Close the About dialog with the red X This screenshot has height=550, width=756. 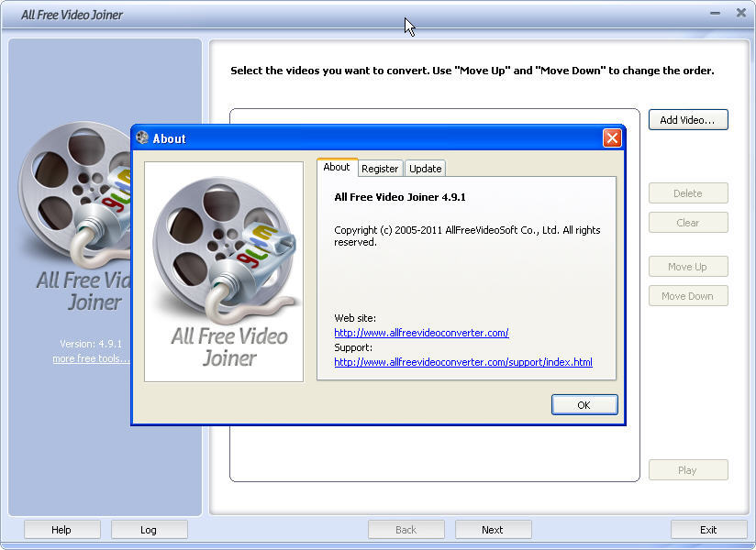(612, 137)
